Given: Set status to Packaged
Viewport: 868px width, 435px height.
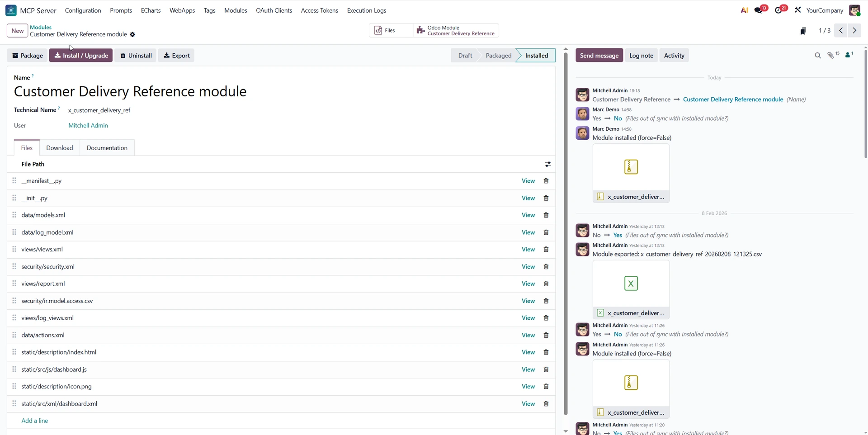Looking at the screenshot, I should (498, 56).
